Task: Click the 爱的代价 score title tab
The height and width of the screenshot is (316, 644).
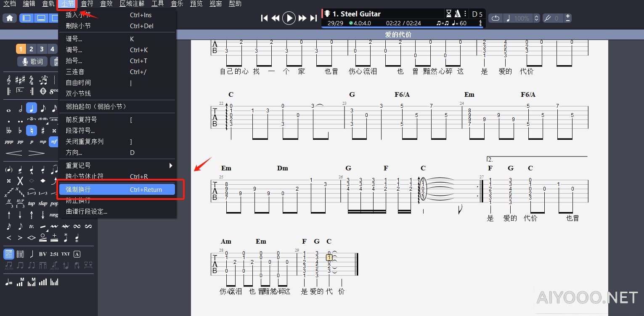Action: click(x=398, y=35)
